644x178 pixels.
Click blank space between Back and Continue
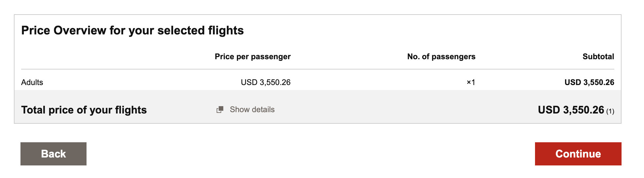pyautogui.click(x=310, y=154)
